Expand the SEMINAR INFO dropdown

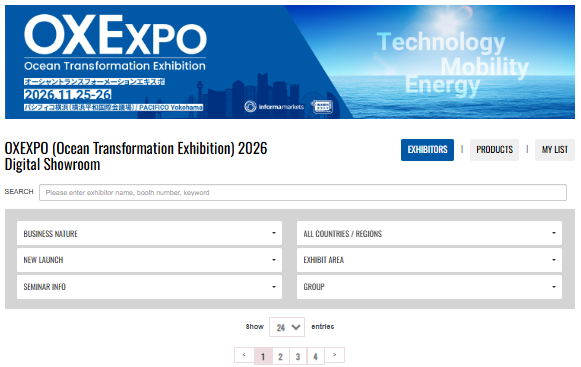click(149, 287)
